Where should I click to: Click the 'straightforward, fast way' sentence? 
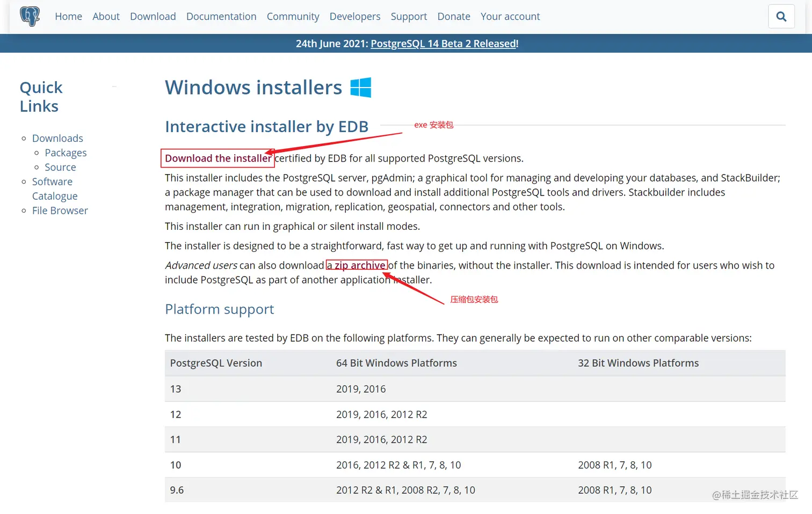(x=414, y=246)
